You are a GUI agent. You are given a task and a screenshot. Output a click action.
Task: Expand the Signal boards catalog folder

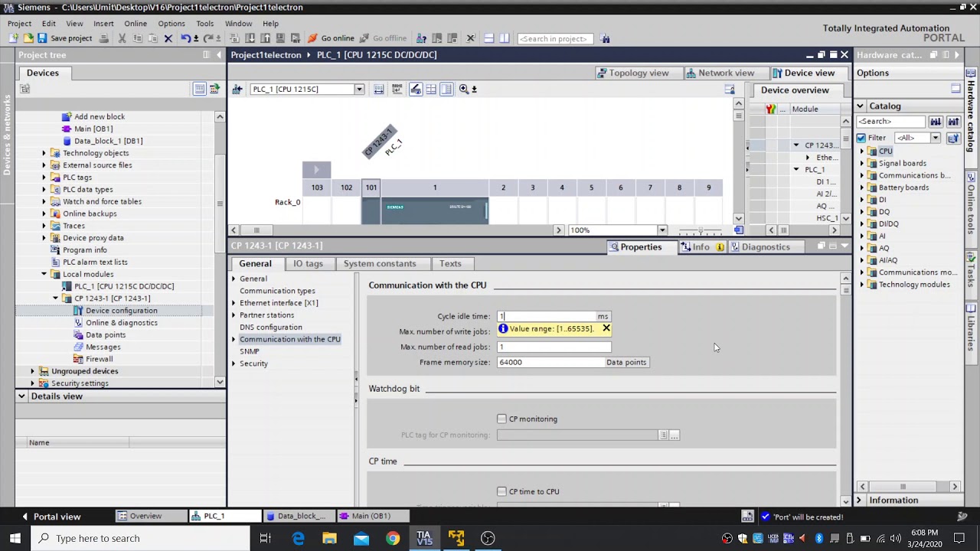(x=862, y=163)
